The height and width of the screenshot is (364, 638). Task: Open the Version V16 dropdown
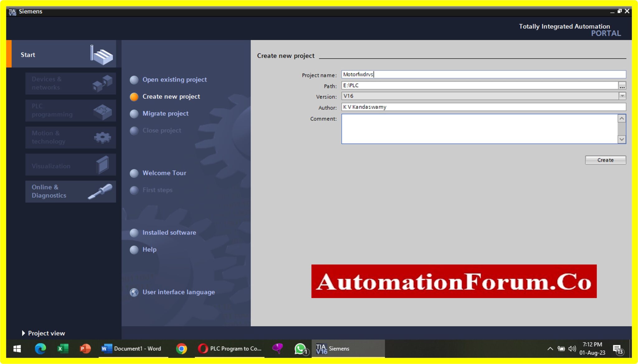622,96
